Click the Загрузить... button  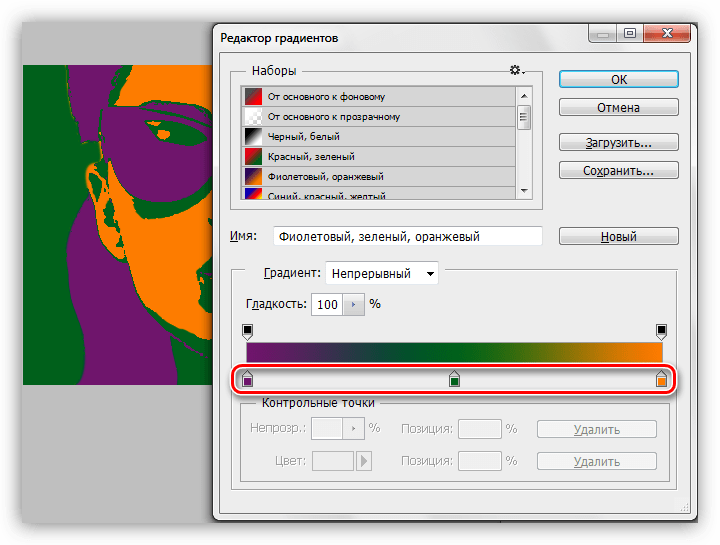tap(619, 142)
